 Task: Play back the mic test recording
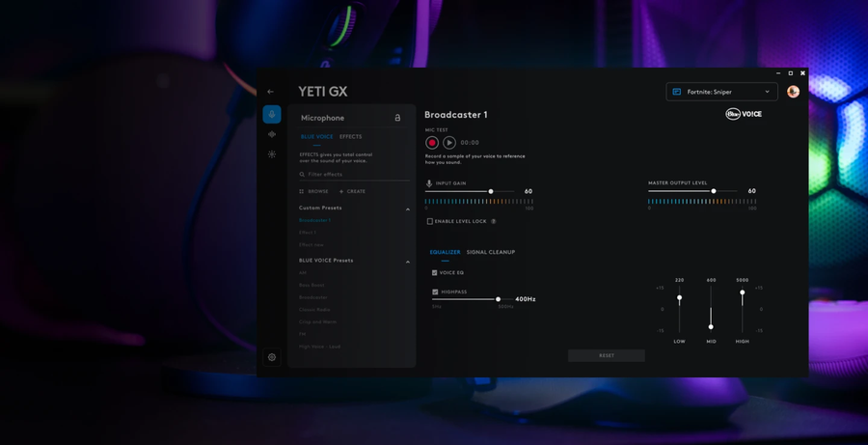[448, 143]
